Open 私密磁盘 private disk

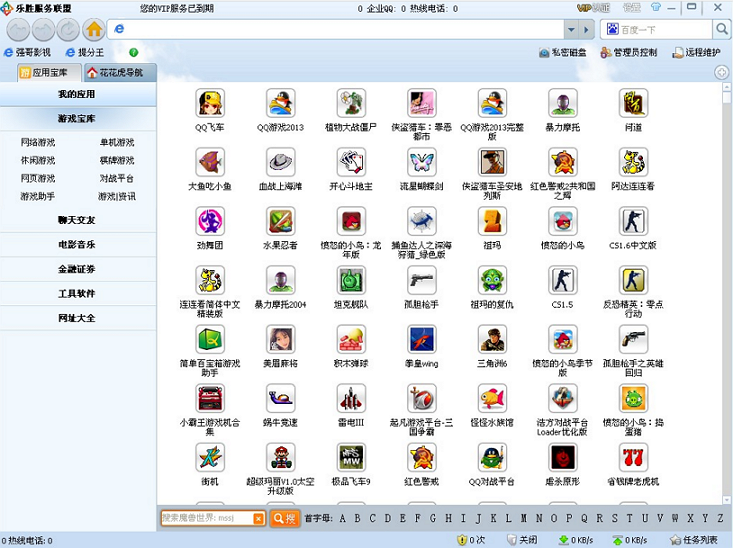[x=562, y=52]
